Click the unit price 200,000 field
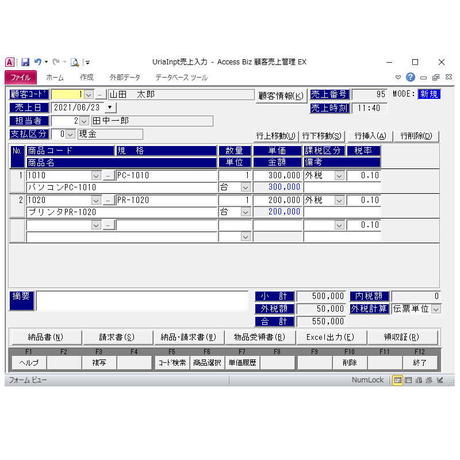 [x=278, y=200]
